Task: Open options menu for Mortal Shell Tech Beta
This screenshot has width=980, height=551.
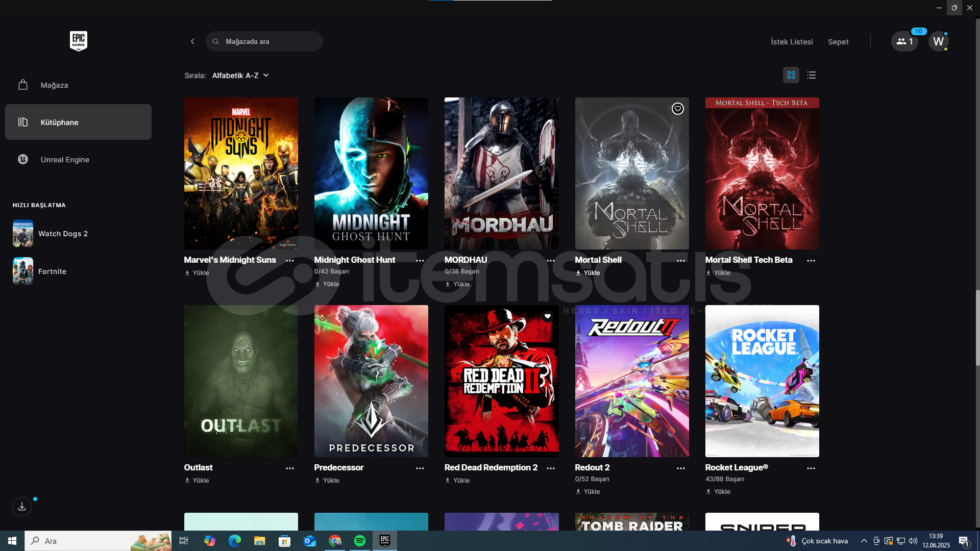Action: pyautogui.click(x=811, y=260)
